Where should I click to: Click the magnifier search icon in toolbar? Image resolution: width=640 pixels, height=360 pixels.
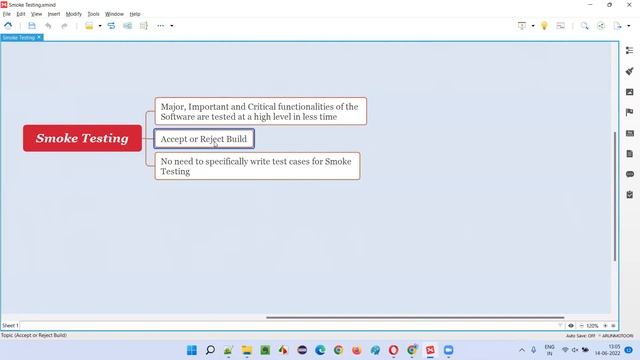point(584,26)
